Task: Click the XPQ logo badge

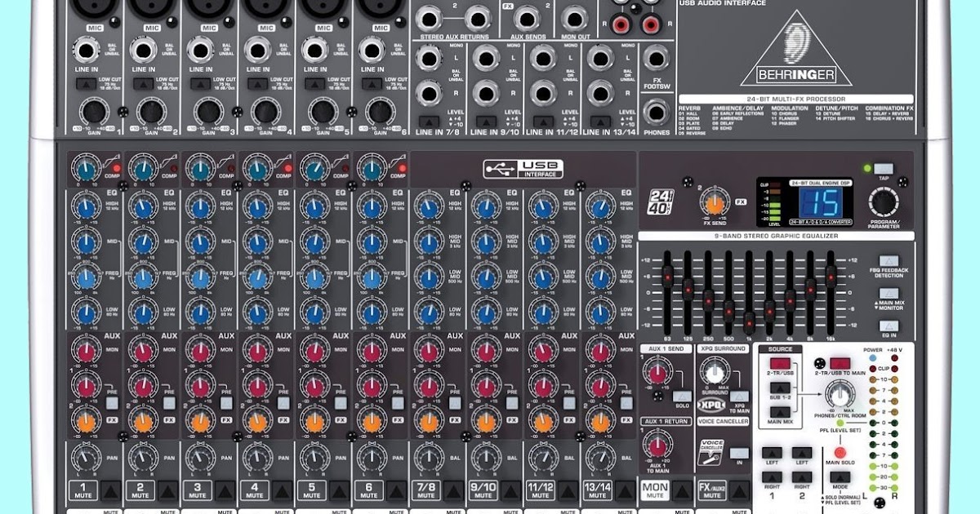Action: pos(713,404)
